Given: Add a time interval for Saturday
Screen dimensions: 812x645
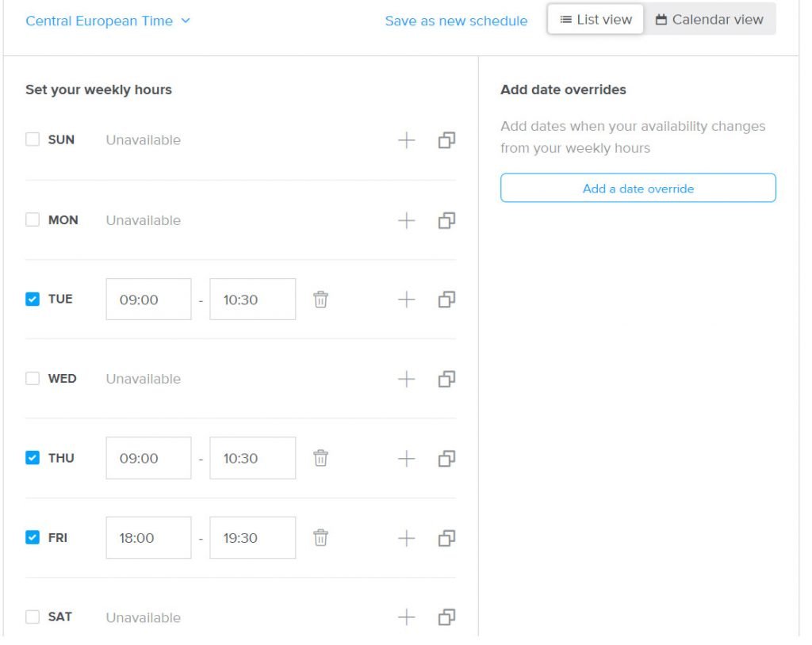Looking at the screenshot, I should click(x=406, y=617).
